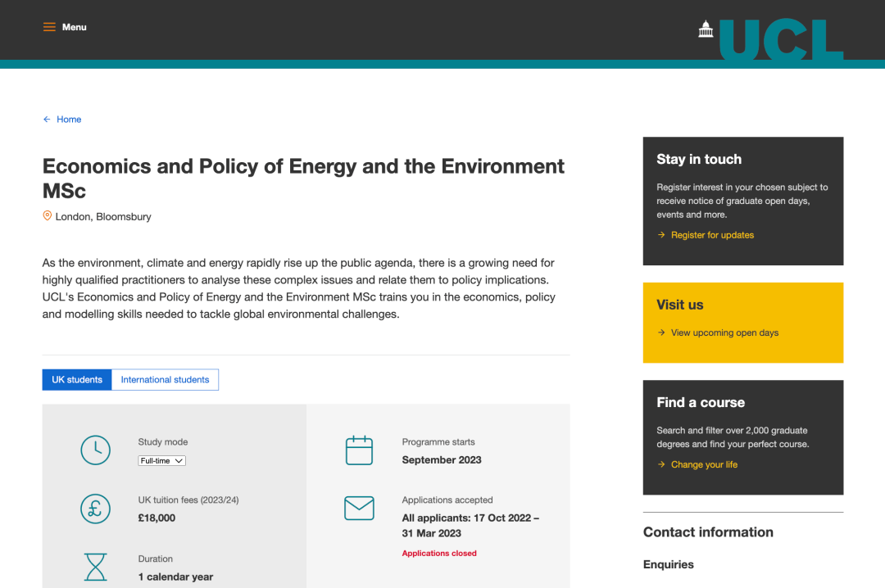Click the Applications accepted label
885x588 pixels.
pos(447,500)
